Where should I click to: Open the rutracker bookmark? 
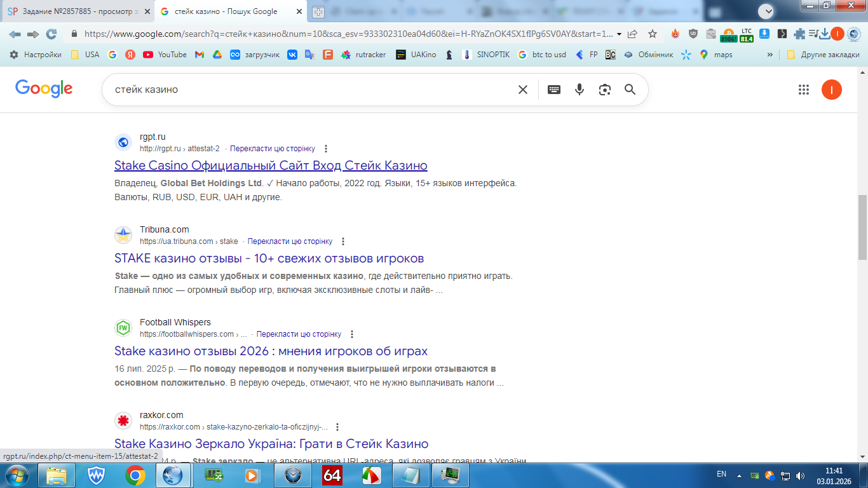(x=363, y=55)
